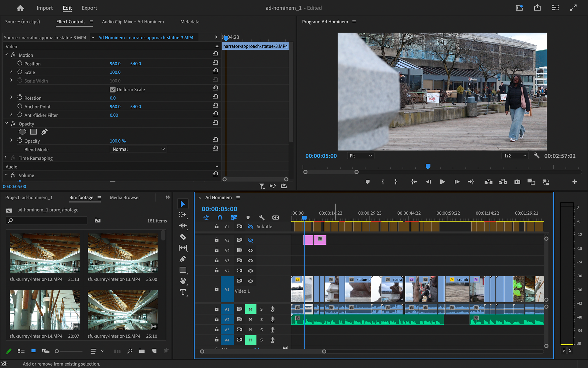Expand the Scale property

point(11,72)
